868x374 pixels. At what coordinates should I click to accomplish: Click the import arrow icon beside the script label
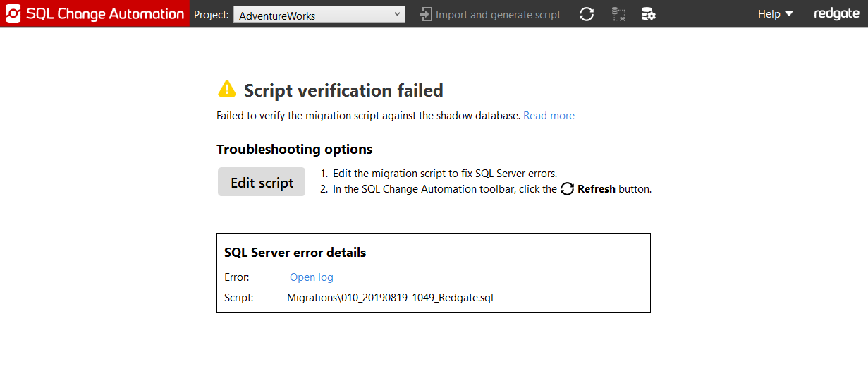pos(426,14)
